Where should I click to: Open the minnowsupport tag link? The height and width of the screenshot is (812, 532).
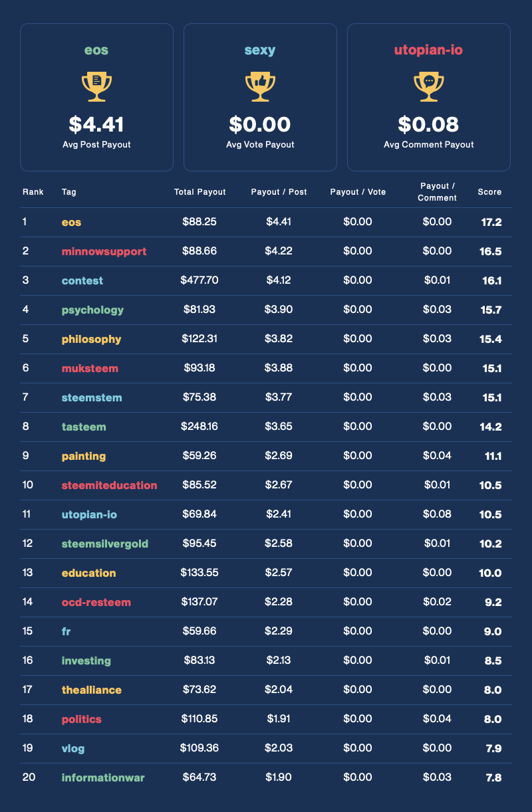click(x=104, y=251)
